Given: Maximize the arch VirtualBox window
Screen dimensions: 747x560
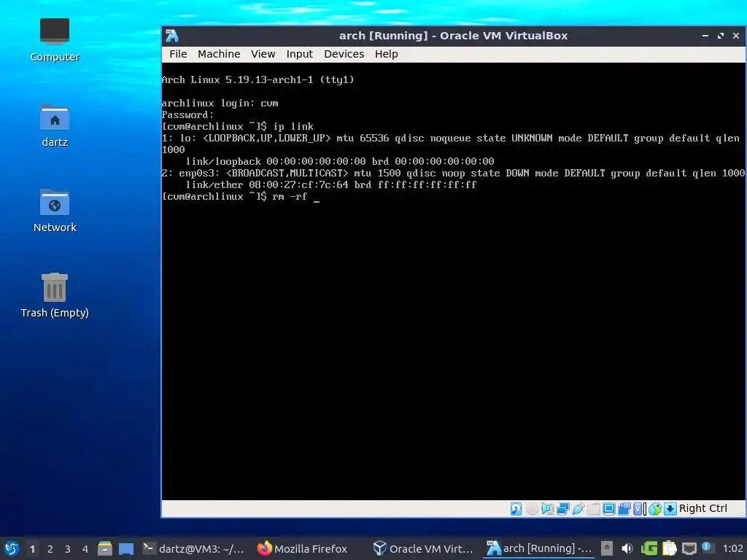Looking at the screenshot, I should 720,36.
